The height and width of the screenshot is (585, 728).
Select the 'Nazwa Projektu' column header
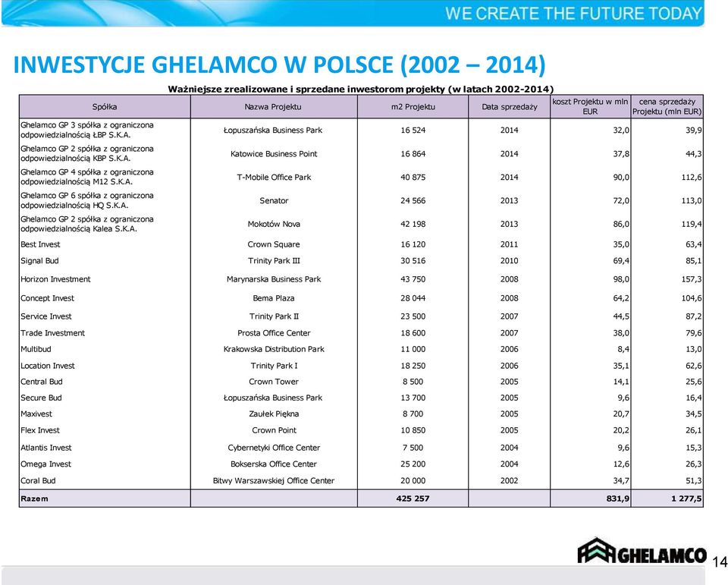pyautogui.click(x=273, y=107)
